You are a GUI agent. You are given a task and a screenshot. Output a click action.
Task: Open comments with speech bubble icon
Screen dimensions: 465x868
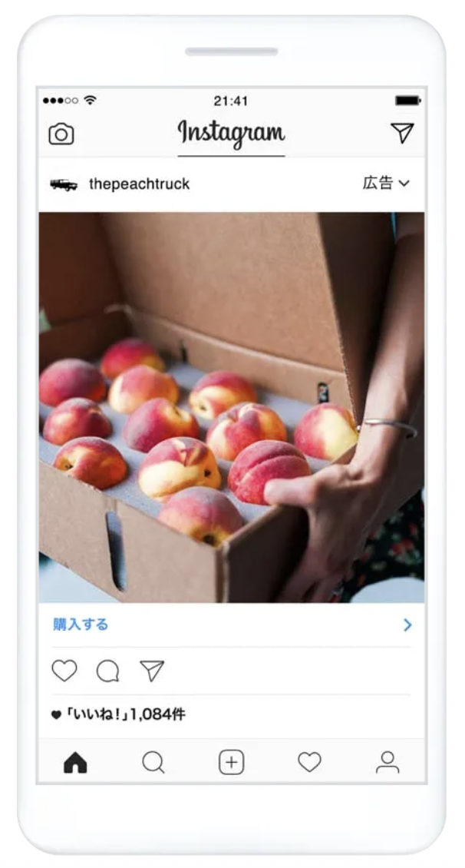click(108, 671)
